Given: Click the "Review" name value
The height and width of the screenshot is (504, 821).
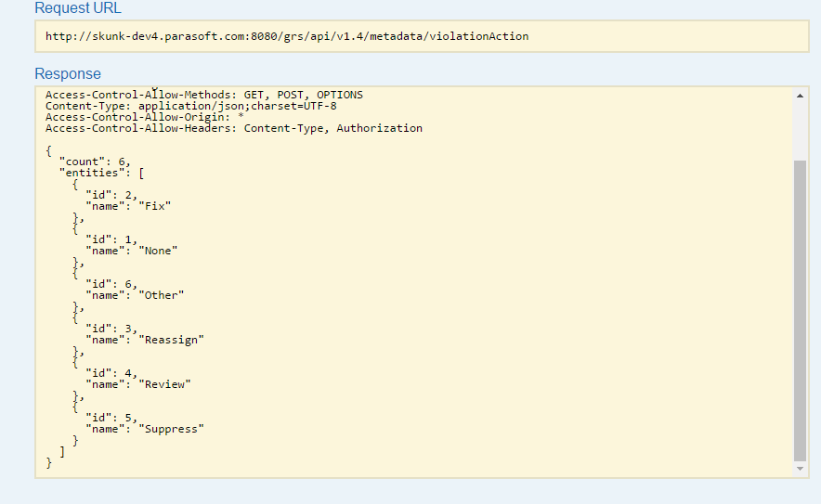Looking at the screenshot, I should 165,384.
